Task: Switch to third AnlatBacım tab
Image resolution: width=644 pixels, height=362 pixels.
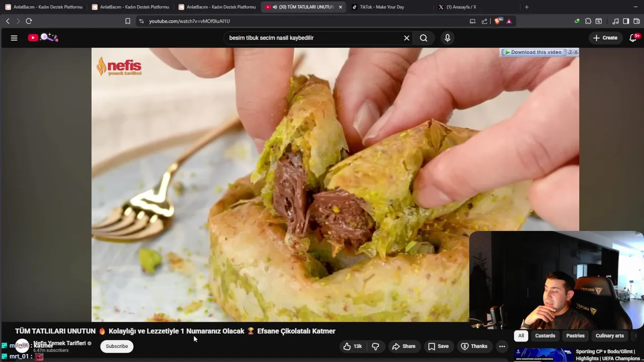Action: (217, 7)
